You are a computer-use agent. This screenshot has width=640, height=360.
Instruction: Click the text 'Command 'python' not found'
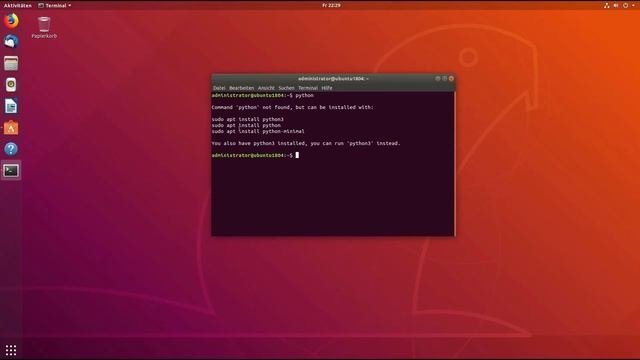coord(251,107)
